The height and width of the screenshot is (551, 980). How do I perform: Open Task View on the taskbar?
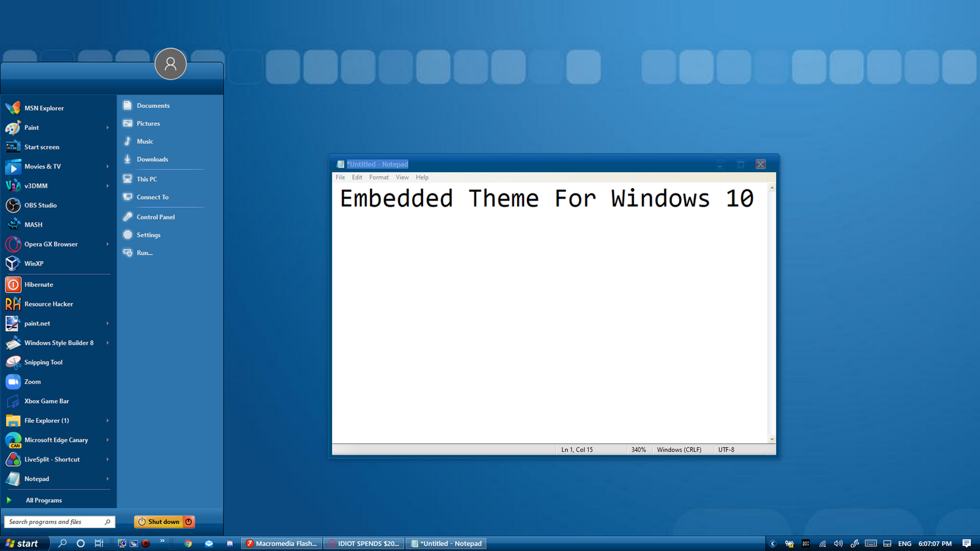(x=99, y=543)
